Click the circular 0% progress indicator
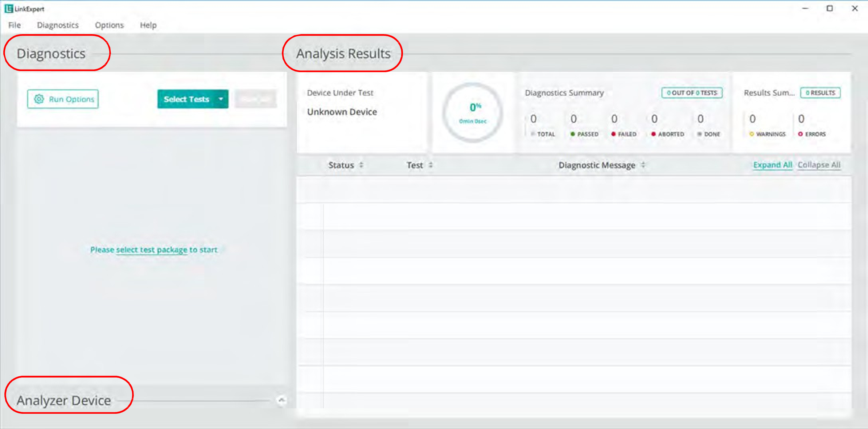This screenshot has height=429, width=868. 473,113
